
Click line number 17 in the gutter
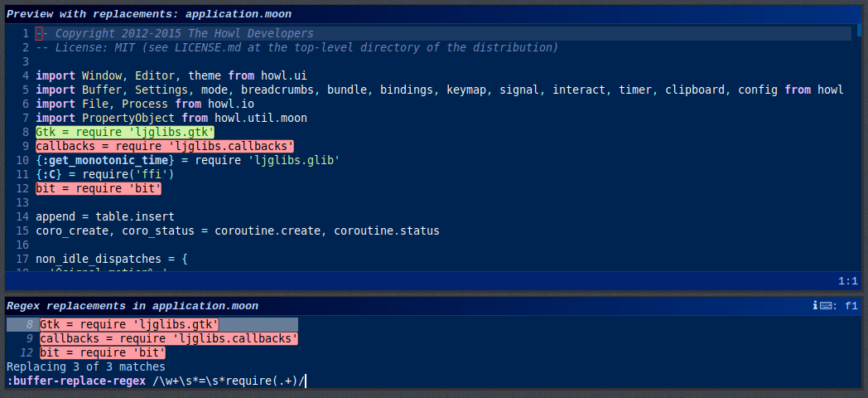tap(22, 259)
